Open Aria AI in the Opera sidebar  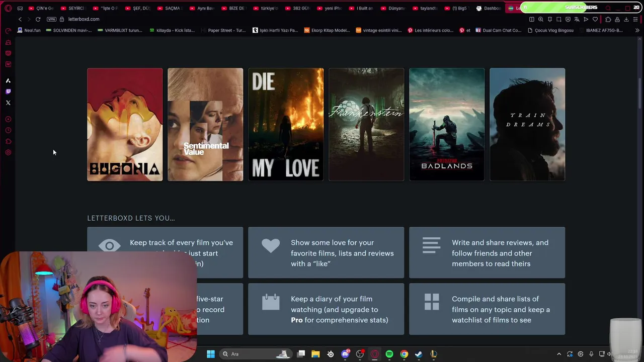pyautogui.click(x=8, y=80)
